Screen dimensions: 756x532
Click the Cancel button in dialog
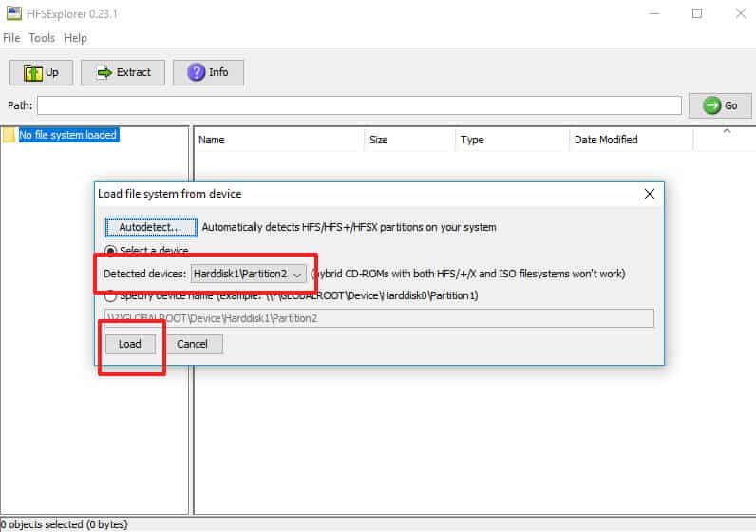[x=193, y=345]
